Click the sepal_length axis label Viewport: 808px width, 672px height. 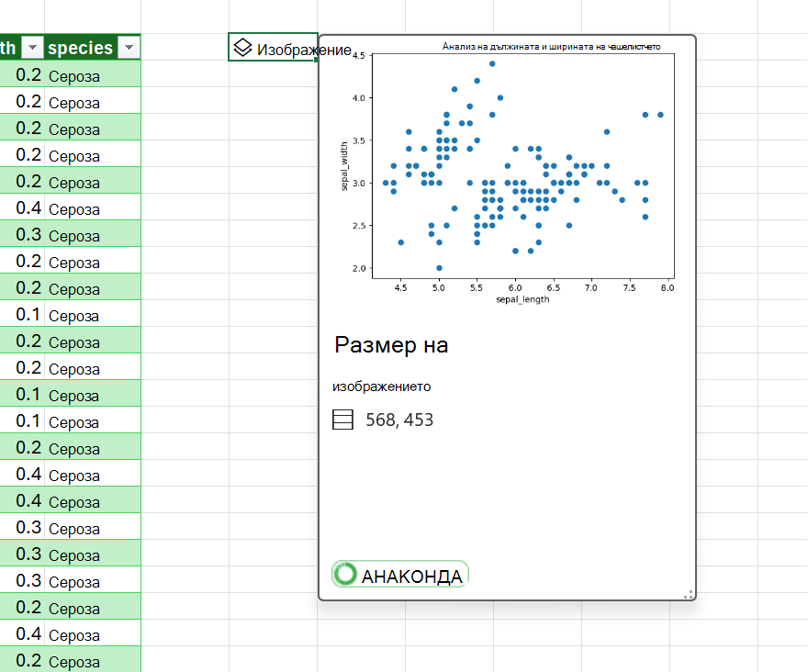point(522,299)
